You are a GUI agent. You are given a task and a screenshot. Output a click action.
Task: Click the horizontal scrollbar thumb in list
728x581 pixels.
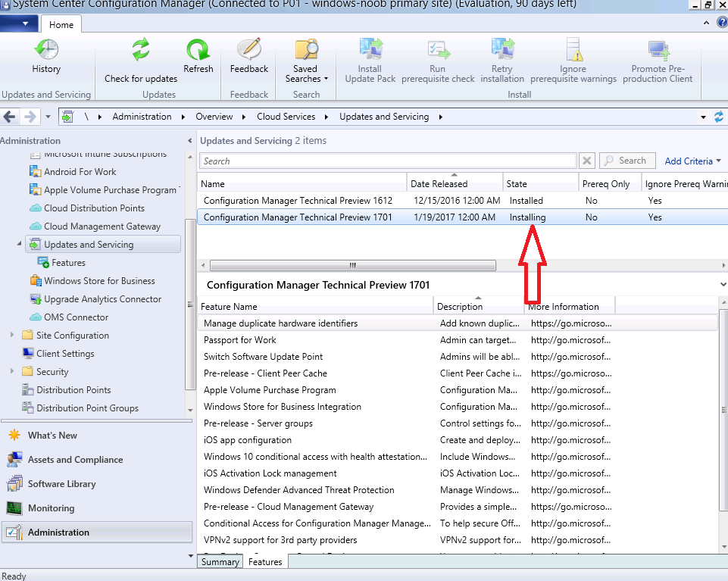353,266
